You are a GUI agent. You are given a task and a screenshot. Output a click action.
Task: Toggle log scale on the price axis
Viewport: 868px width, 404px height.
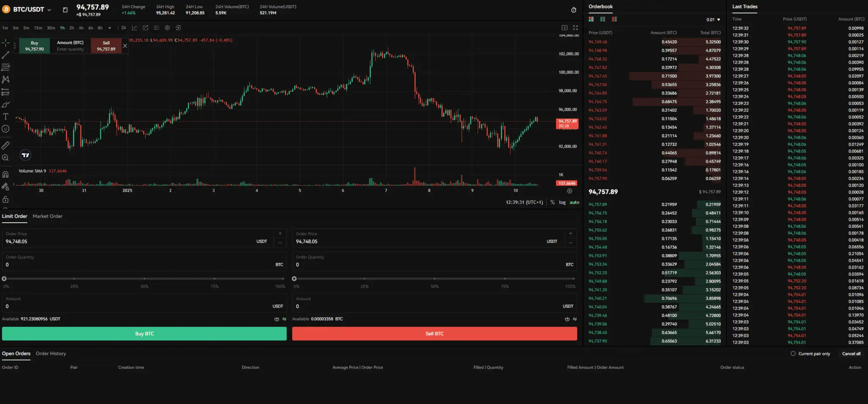(x=562, y=202)
